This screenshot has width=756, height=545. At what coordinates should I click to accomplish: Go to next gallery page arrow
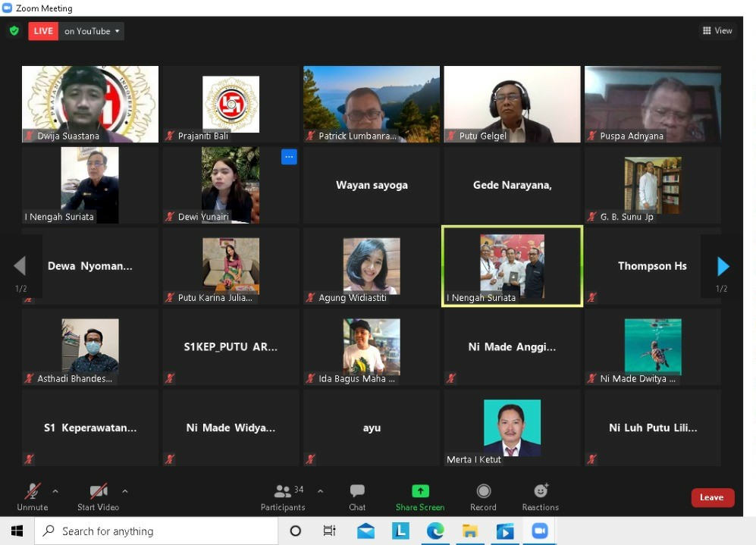(x=723, y=266)
